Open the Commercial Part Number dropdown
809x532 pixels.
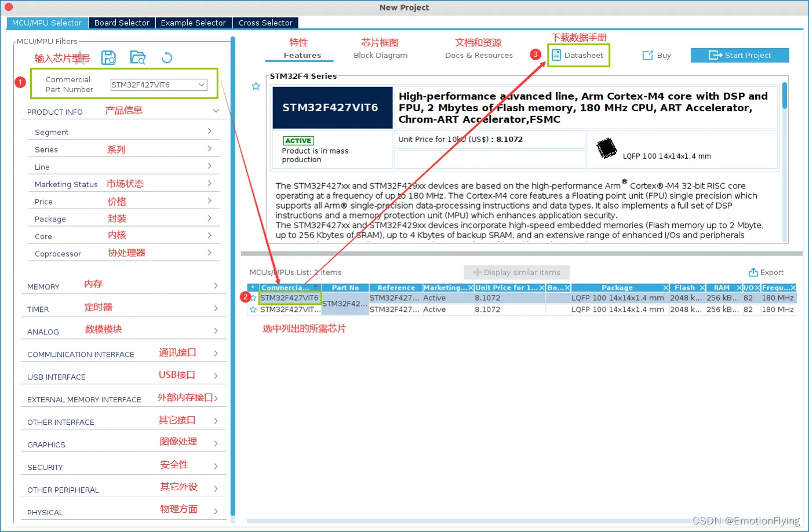tap(202, 85)
